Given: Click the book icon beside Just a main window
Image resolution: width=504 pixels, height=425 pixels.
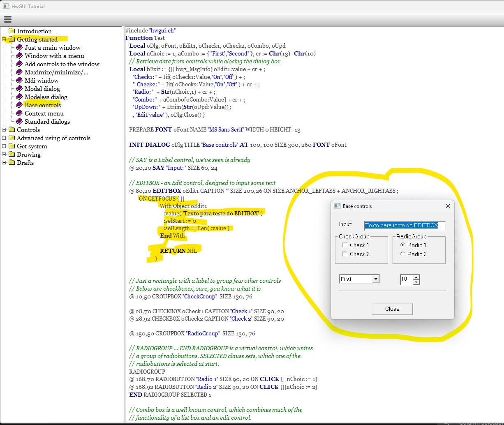Looking at the screenshot, I should 19,47.
